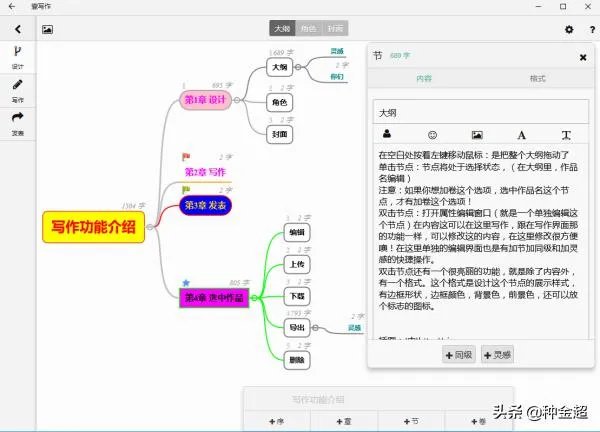600x432 pixels.
Task: Open settings via the gear icon
Action: coord(568,30)
